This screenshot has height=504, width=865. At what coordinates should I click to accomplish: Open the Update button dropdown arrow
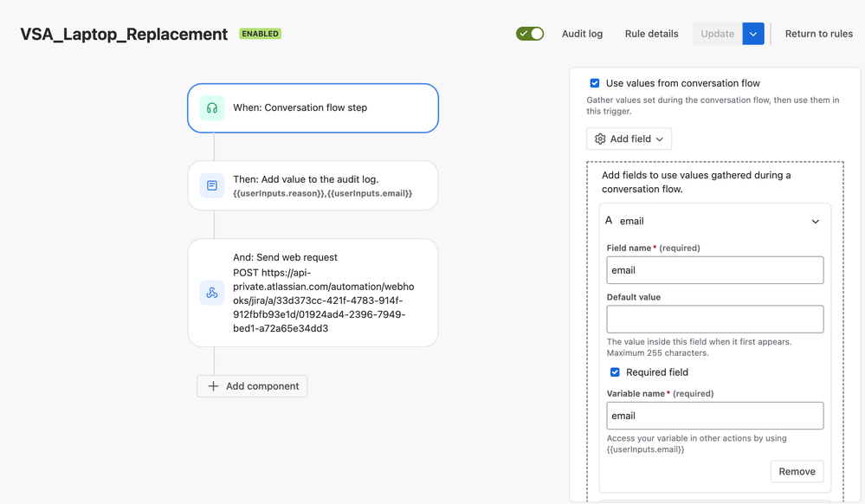click(753, 34)
